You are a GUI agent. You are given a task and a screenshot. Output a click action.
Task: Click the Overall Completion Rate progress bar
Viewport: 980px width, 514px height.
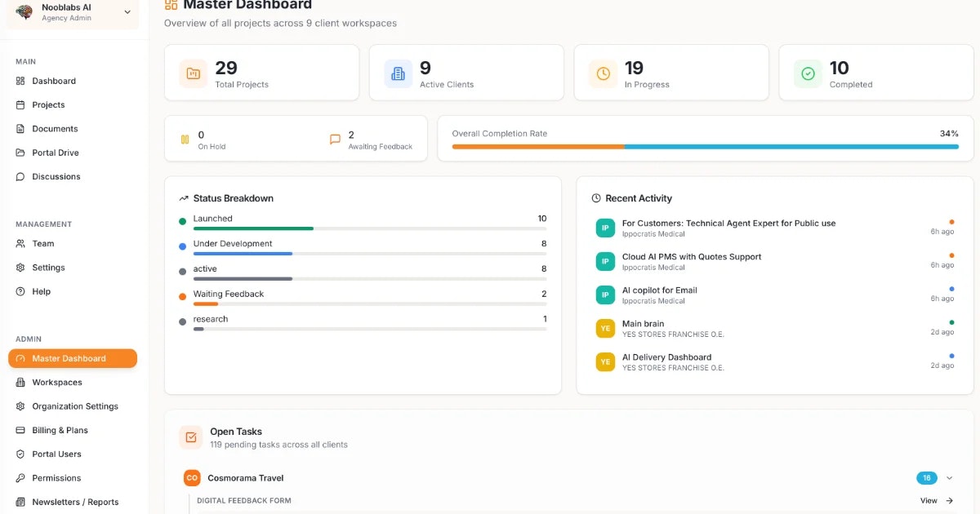point(702,147)
